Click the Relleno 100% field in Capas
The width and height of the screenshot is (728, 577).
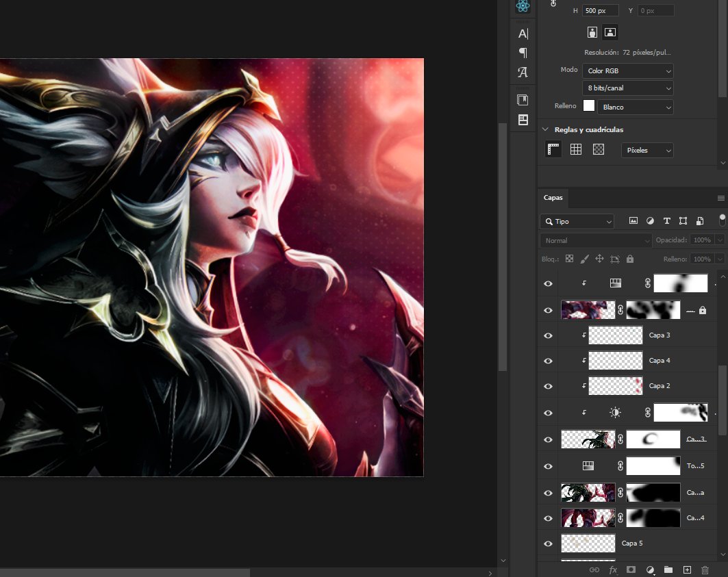tap(702, 259)
